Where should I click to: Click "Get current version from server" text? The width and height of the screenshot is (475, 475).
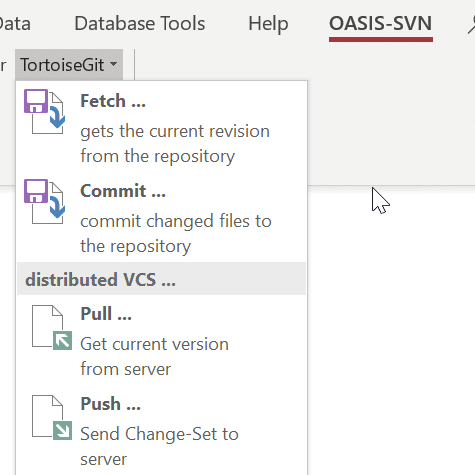click(x=154, y=357)
